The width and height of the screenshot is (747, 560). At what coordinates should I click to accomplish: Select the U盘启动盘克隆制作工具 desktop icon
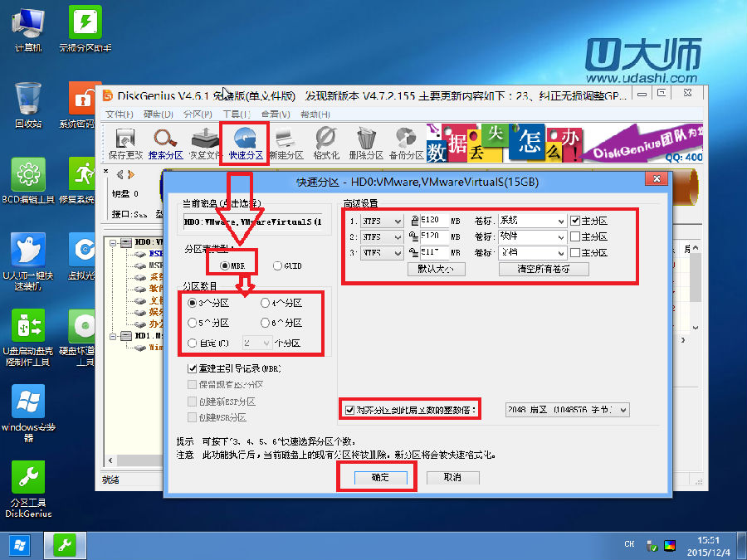click(28, 338)
